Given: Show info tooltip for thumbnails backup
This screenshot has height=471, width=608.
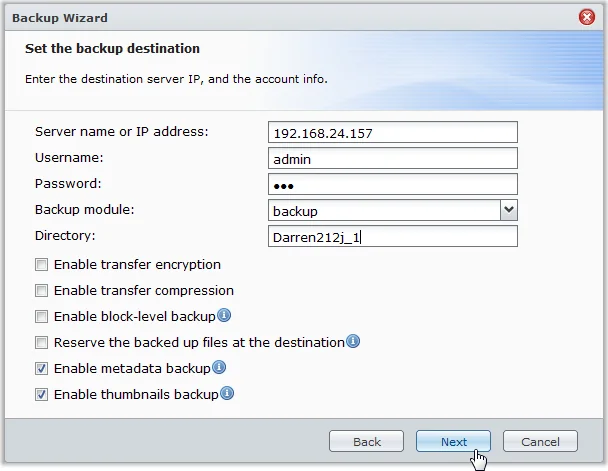Looking at the screenshot, I should coord(227,394).
